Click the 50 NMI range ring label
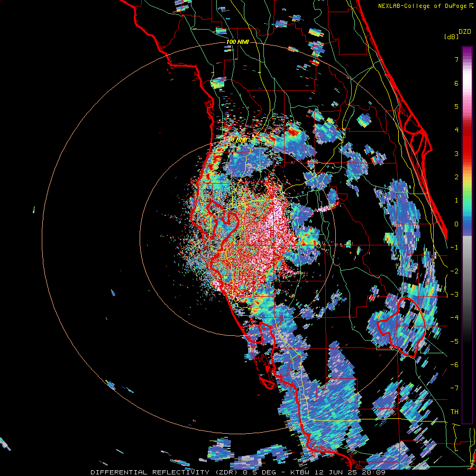The image size is (476, 476). click(237, 140)
